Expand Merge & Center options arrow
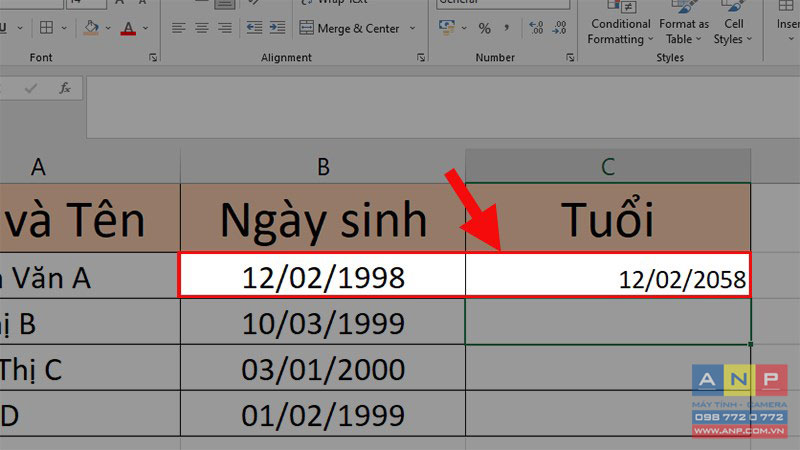 (412, 28)
